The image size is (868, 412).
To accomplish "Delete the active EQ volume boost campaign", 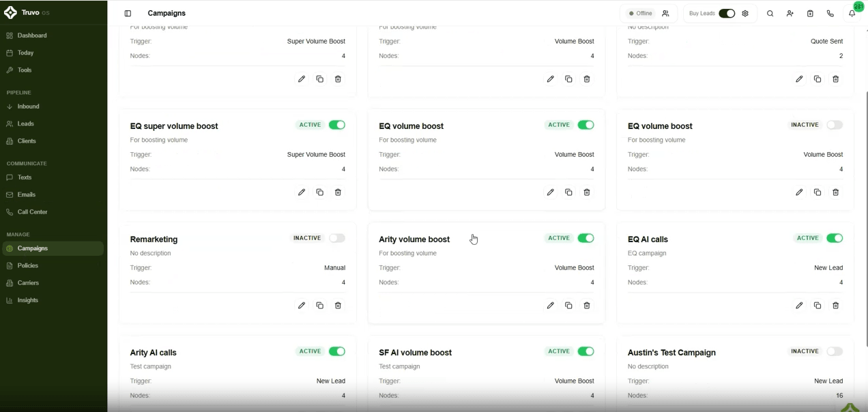I will [587, 192].
